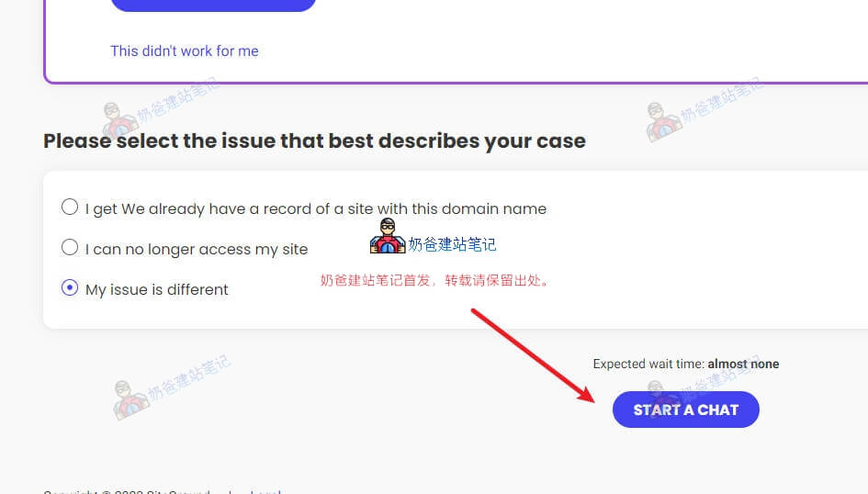868x494 pixels.
Task: Click the 'domain name' record option label text
Action: point(316,209)
